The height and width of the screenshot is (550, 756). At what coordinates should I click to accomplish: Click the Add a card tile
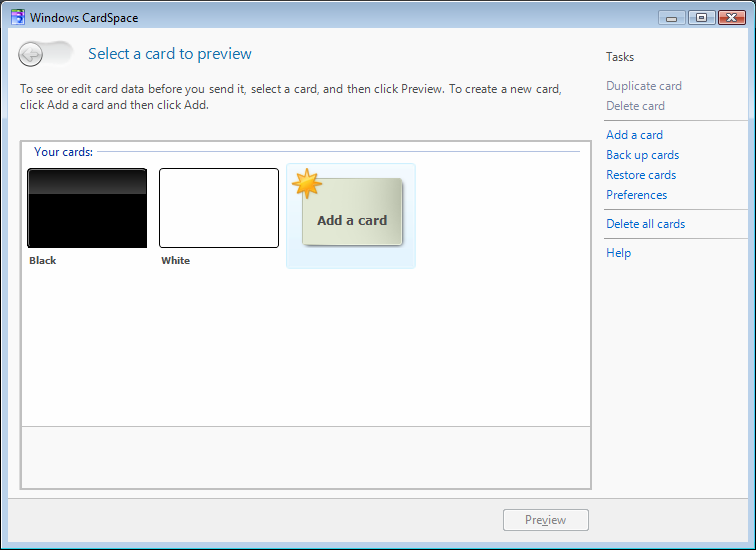click(351, 216)
